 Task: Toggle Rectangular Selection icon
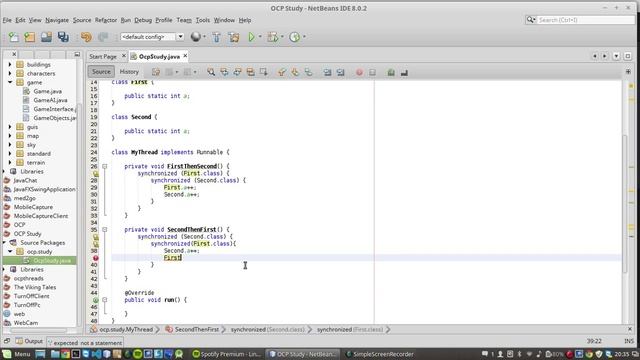263,72
